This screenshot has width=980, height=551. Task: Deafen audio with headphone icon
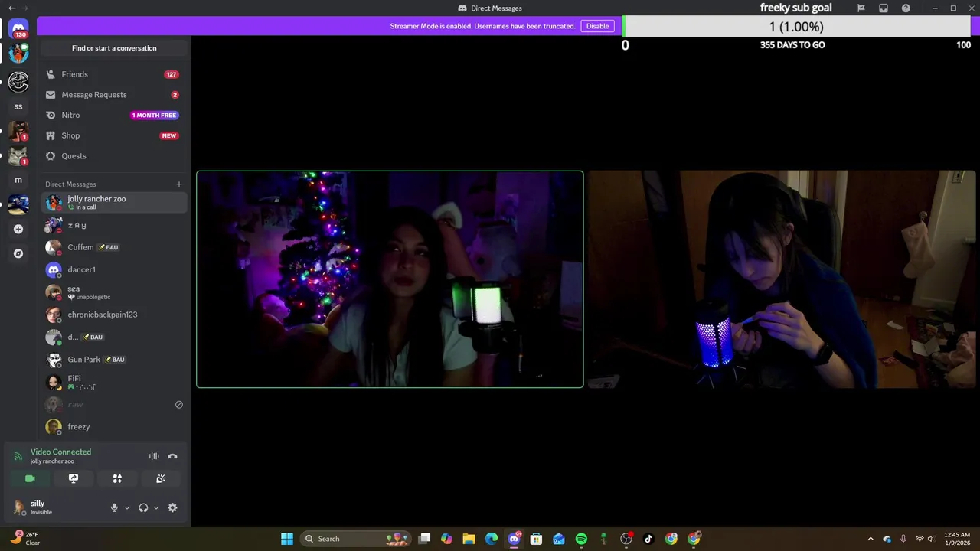pos(143,507)
